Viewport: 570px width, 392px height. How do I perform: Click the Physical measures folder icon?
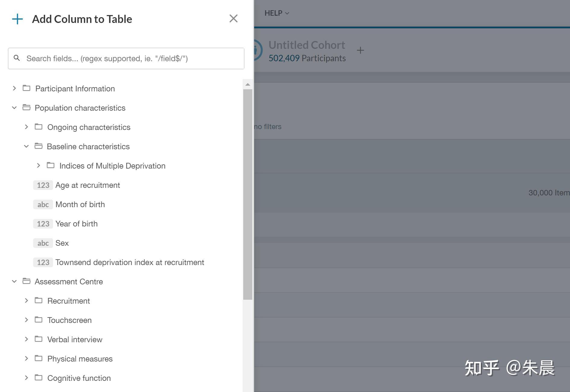point(39,359)
